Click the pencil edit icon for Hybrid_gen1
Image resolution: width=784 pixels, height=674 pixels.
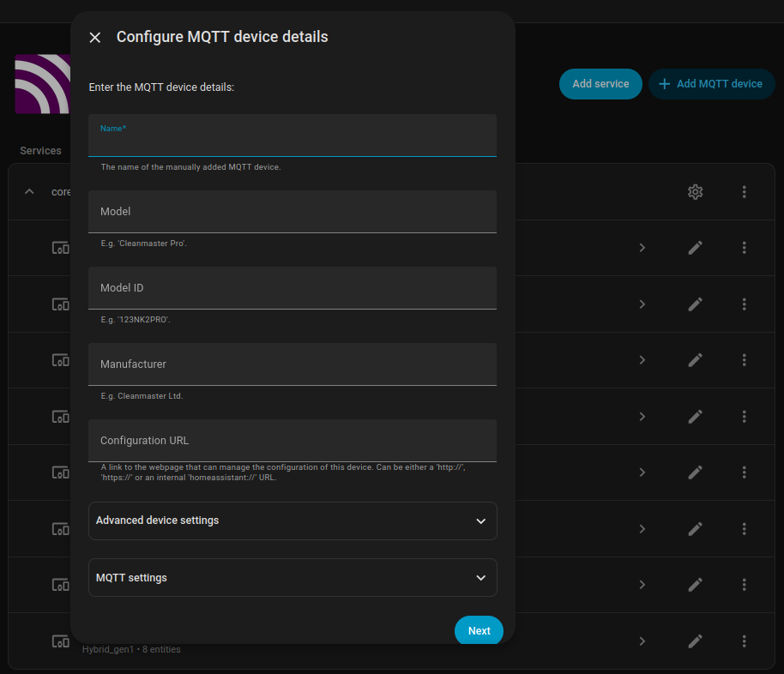pyautogui.click(x=696, y=641)
